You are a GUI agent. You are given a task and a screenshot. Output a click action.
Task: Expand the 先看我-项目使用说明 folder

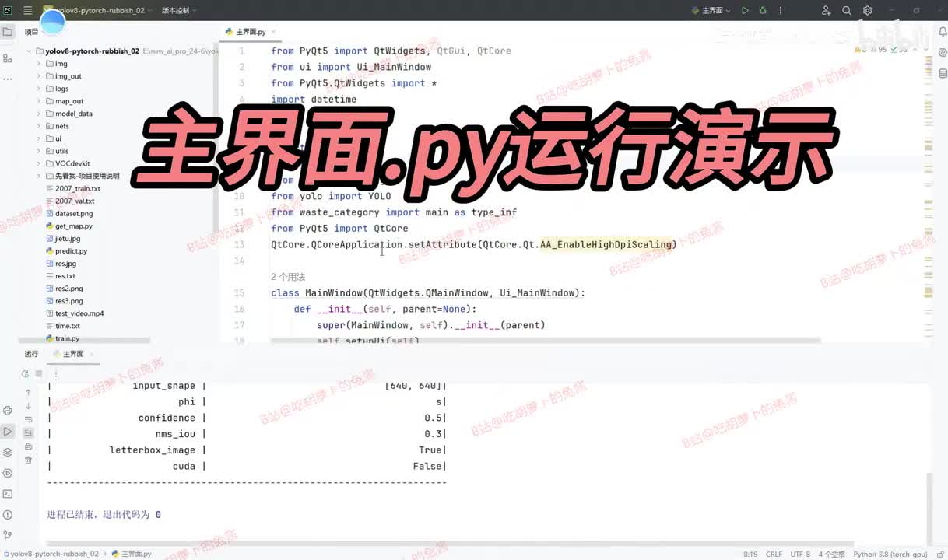pos(40,176)
